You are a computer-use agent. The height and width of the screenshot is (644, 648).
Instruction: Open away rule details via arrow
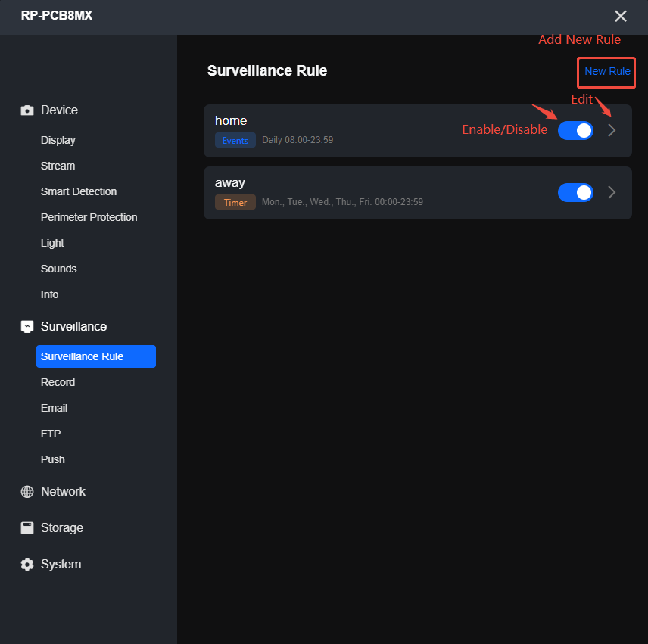[612, 192]
